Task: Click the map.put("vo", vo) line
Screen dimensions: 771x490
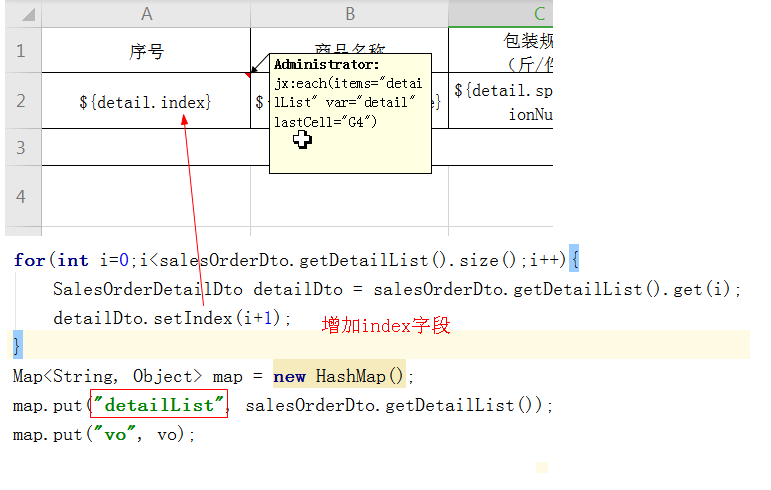Action: [104, 434]
